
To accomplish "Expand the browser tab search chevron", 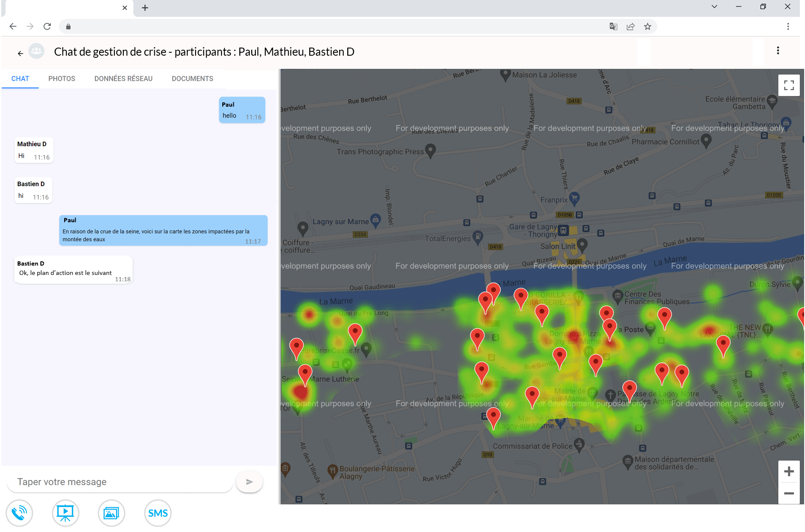I will pyautogui.click(x=714, y=7).
